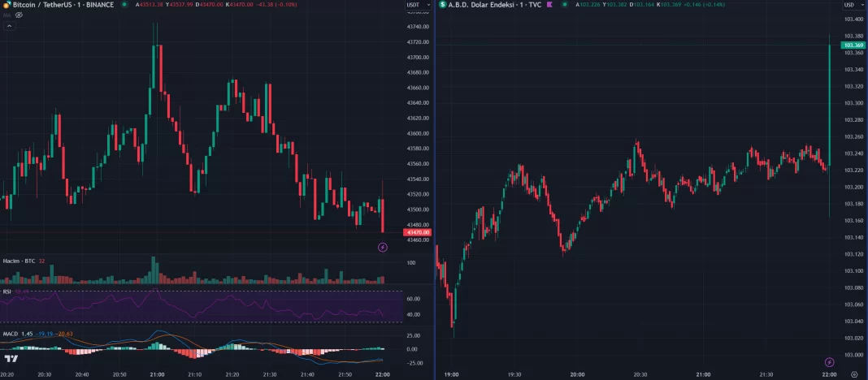This screenshot has width=868, height=380.
Task: Click the red 43470.00 current price label
Action: (418, 233)
